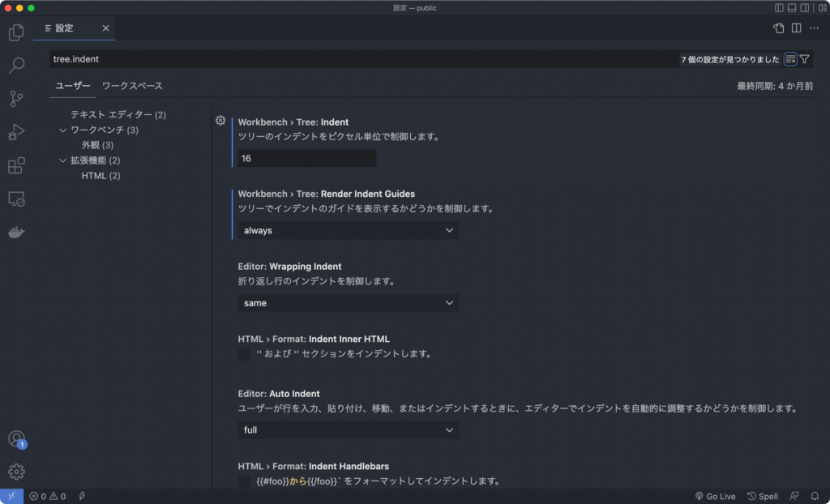This screenshot has height=504, width=830.
Task: Collapse the ワークベンチ tree section
Action: [x=62, y=130]
